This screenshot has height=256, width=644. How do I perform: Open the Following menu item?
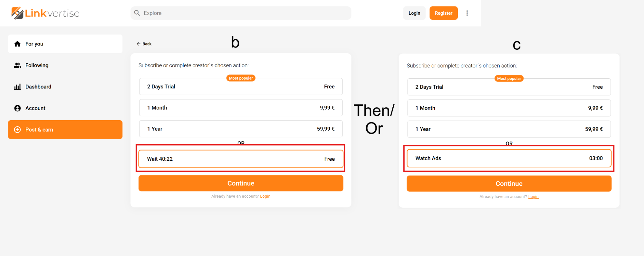37,65
